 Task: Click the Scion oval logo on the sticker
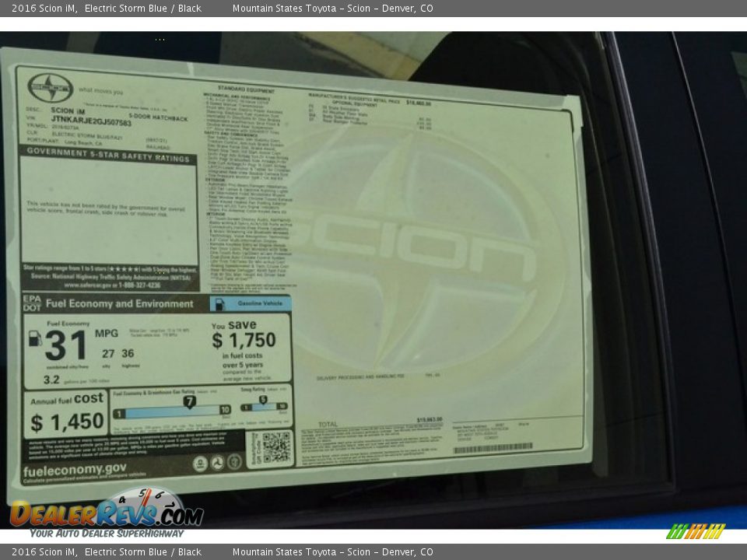point(50,88)
